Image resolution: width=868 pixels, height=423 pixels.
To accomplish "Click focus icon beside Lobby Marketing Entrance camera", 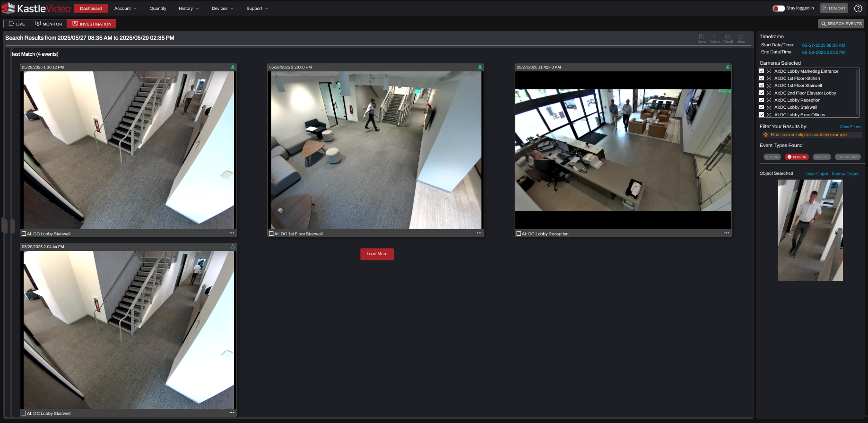I will 769,71.
